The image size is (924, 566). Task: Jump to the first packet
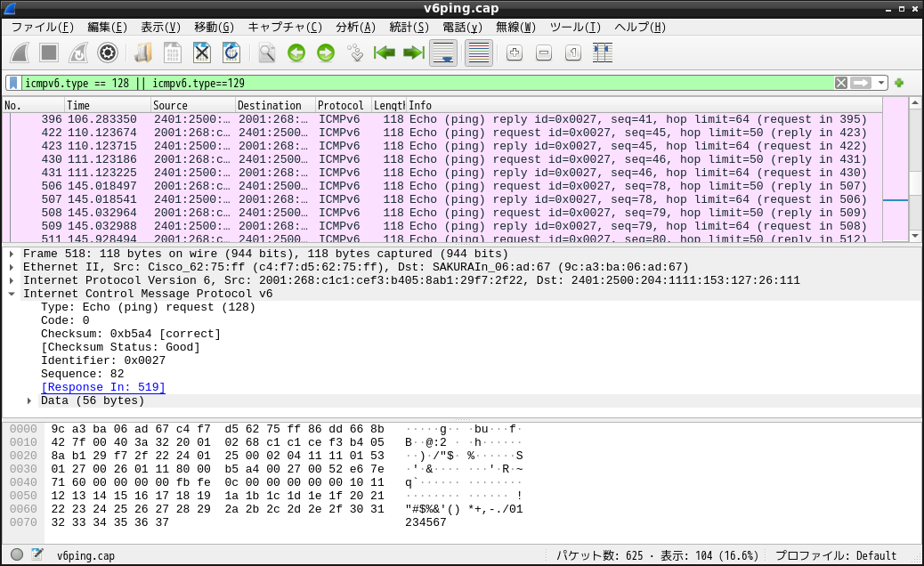click(385, 53)
